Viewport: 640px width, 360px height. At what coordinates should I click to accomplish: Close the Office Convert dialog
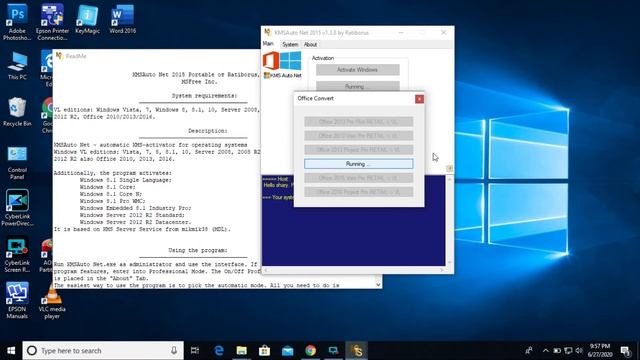tap(419, 99)
